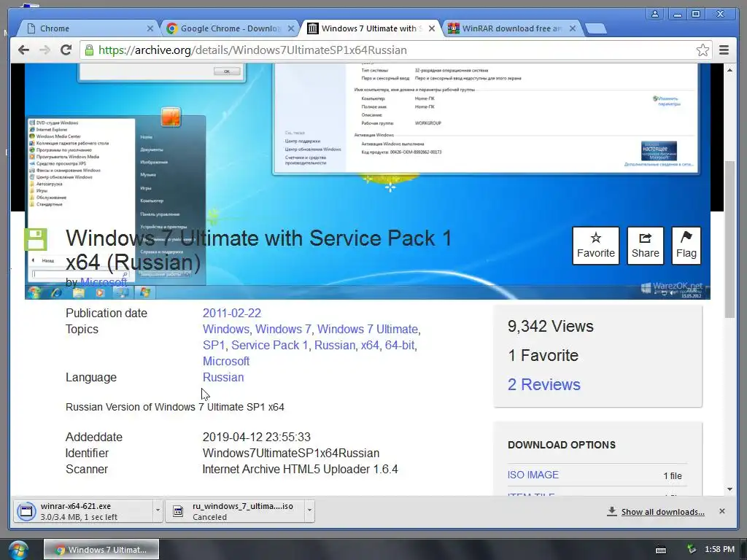Screen dimensions: 747x560
Task: Open the Chrome user profile button
Action: tap(655, 14)
